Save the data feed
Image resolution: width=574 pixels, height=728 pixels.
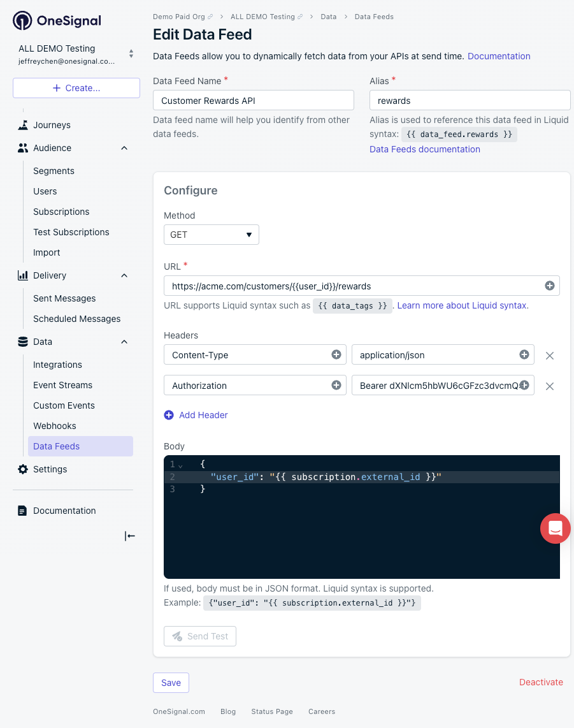coord(171,682)
